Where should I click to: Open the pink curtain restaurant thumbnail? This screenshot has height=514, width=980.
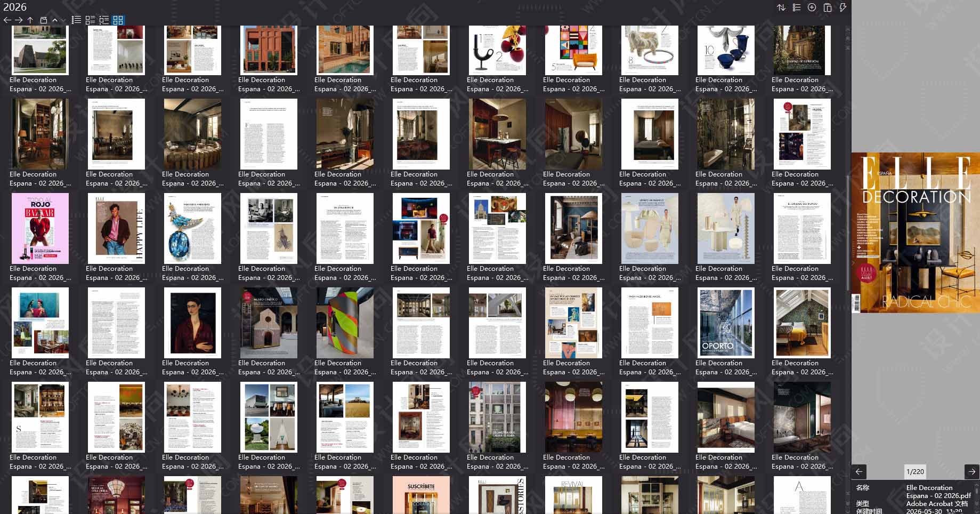click(x=573, y=417)
